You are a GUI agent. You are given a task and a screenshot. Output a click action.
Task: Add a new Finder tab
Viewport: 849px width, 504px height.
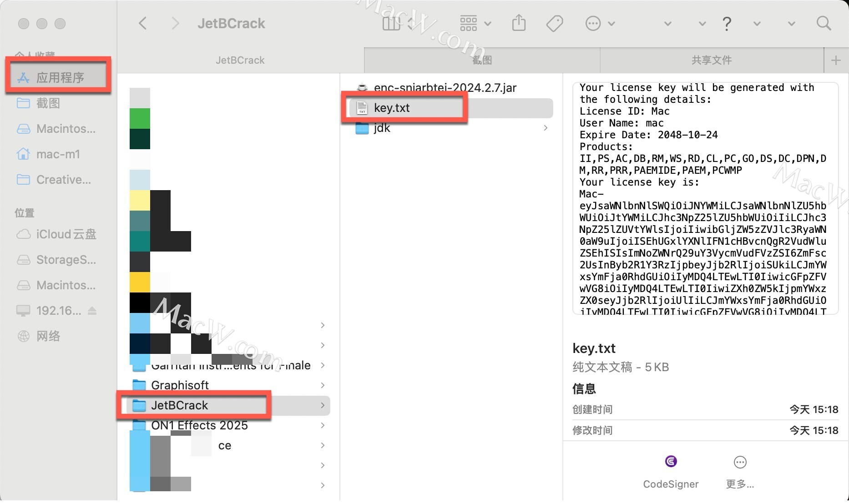pos(836,60)
